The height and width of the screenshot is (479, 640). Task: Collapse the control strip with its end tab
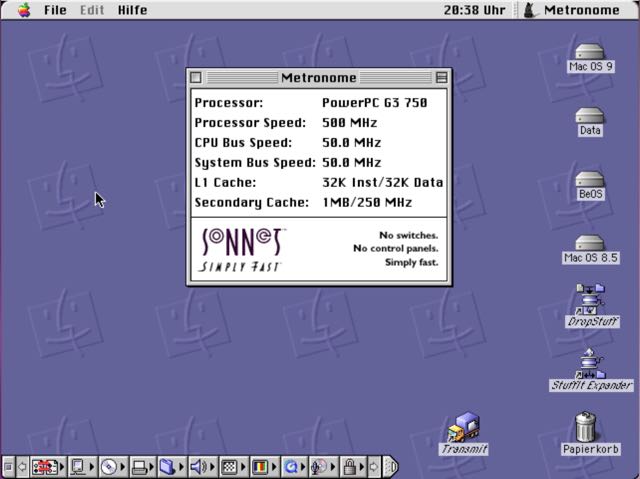point(391,466)
